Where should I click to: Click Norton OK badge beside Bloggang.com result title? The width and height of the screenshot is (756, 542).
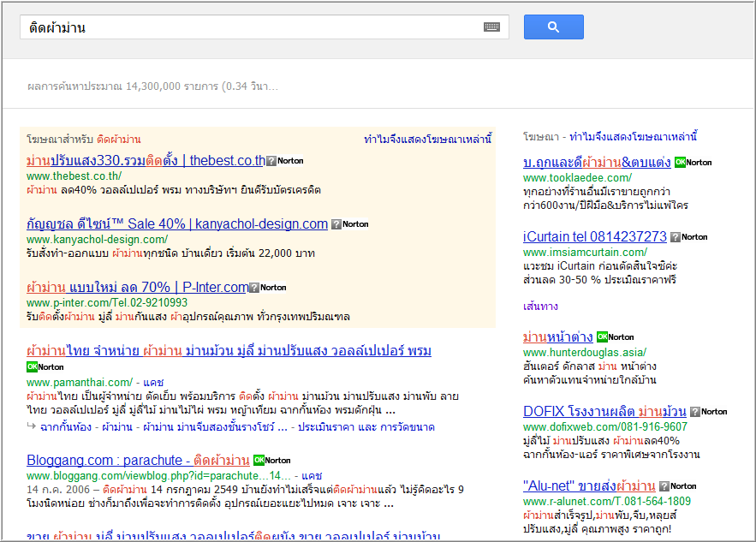pos(272,460)
